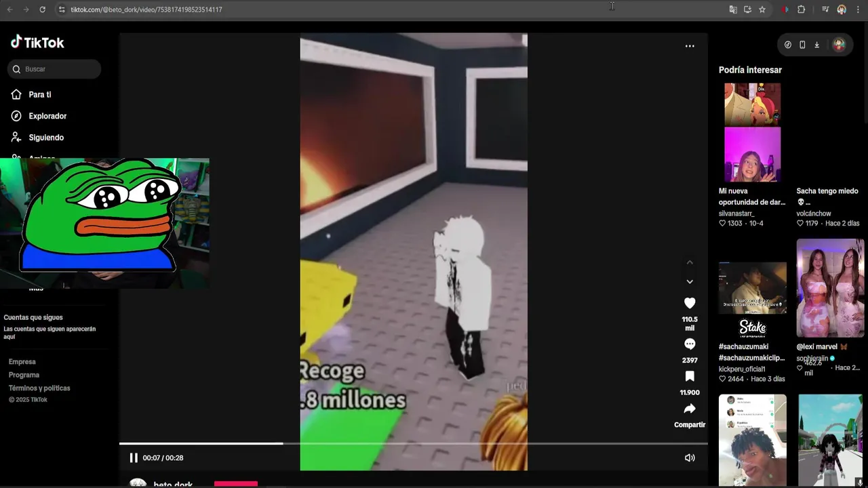868x488 pixels.
Task: Click the 11.900 saves count
Action: 690,392
